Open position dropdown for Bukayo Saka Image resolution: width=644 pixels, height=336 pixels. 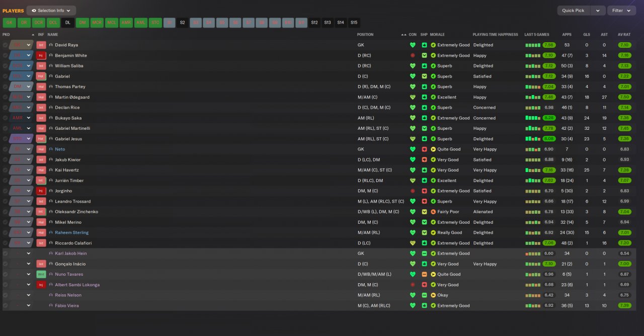click(29, 118)
